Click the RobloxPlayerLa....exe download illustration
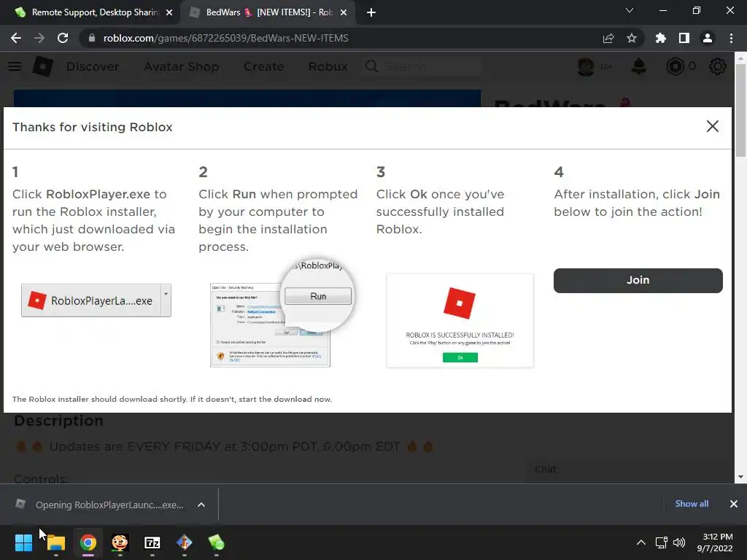This screenshot has height=560, width=747. [96, 300]
